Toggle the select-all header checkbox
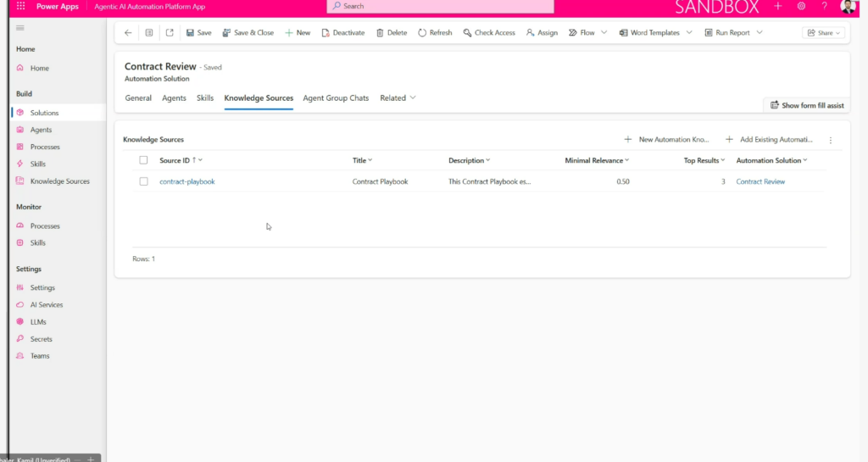 pos(143,160)
